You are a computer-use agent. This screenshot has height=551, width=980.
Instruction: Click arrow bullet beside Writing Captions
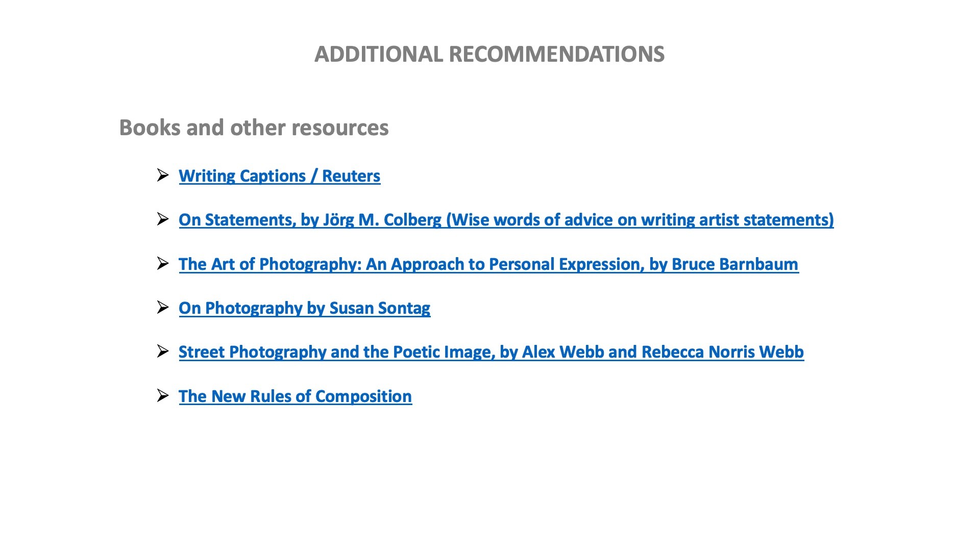163,176
